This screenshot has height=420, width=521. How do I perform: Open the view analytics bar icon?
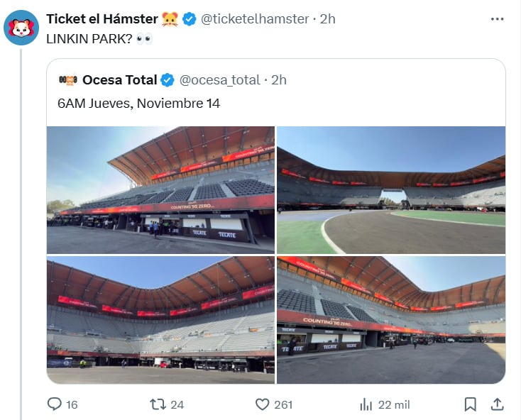coord(366,404)
